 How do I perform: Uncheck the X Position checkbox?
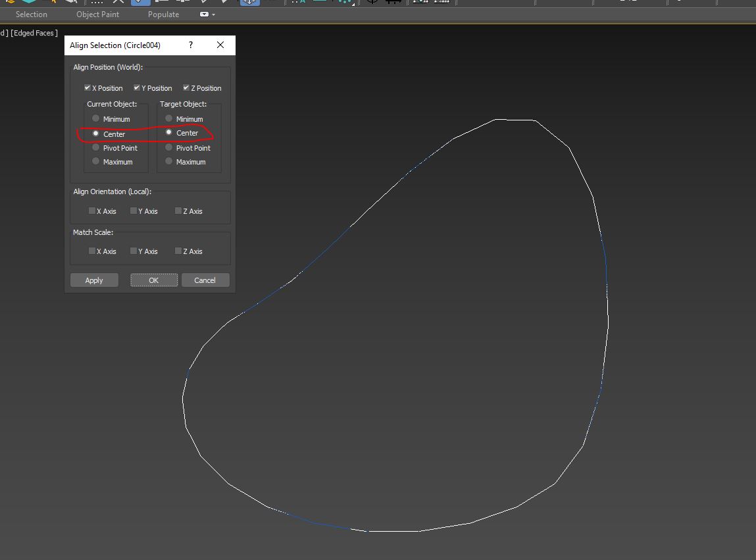[x=88, y=88]
